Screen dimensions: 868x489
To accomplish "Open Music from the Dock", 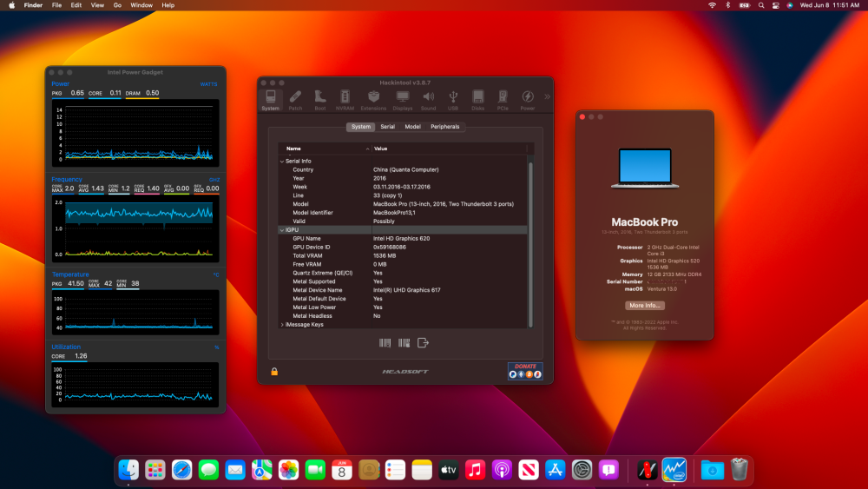I will tap(475, 470).
